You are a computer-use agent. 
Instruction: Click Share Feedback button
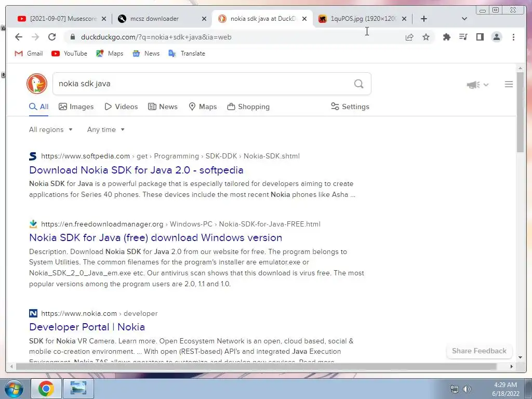pyautogui.click(x=479, y=351)
